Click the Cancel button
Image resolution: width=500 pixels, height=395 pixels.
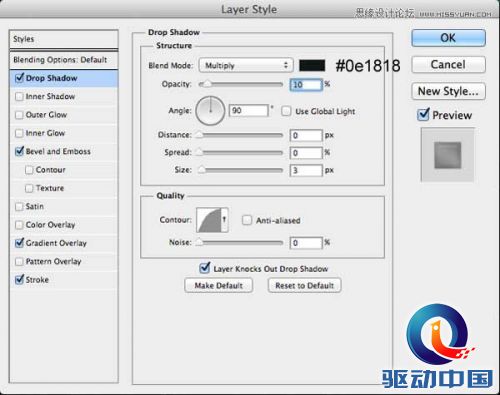(448, 64)
